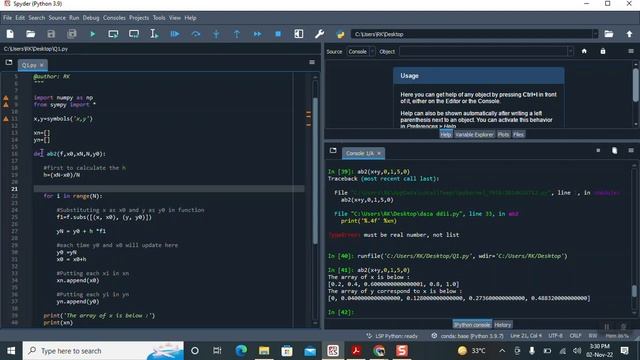Click the debugger step over icon
This screenshot has width=640, height=360.
click(x=196, y=34)
